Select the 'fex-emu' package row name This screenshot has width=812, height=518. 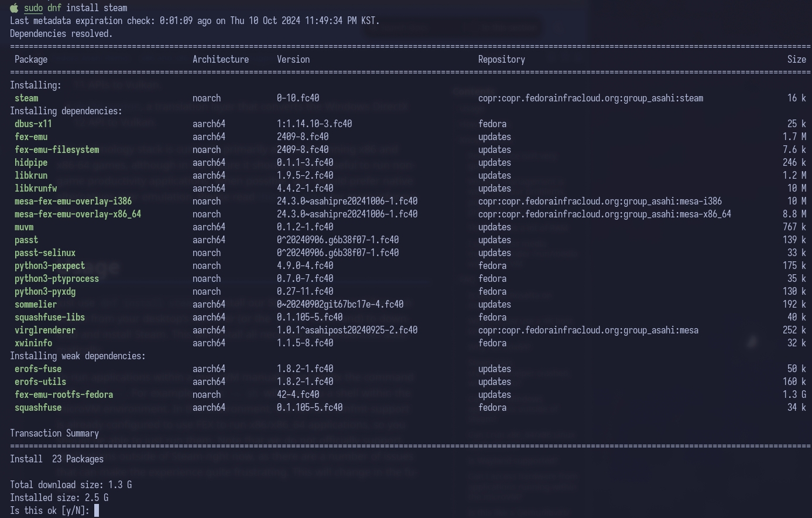tap(31, 137)
